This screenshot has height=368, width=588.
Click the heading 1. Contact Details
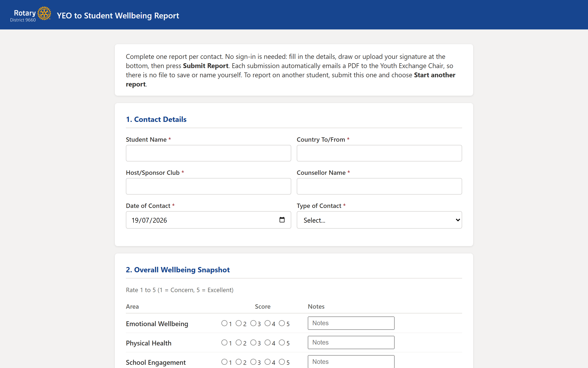pyautogui.click(x=156, y=119)
